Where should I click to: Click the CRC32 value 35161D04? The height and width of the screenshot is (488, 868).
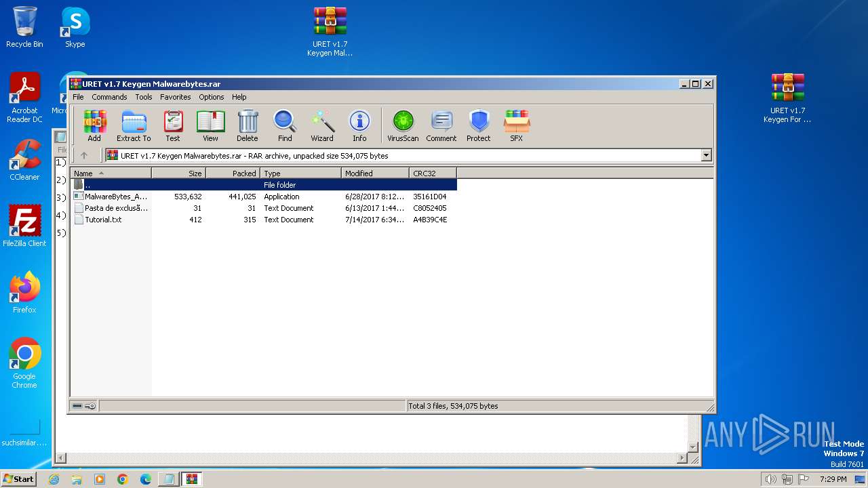click(430, 197)
